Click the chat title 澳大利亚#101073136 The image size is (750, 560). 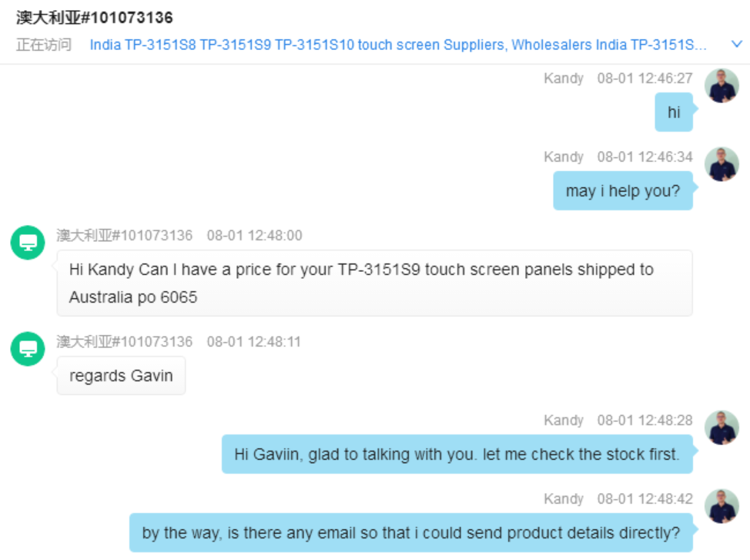94,18
